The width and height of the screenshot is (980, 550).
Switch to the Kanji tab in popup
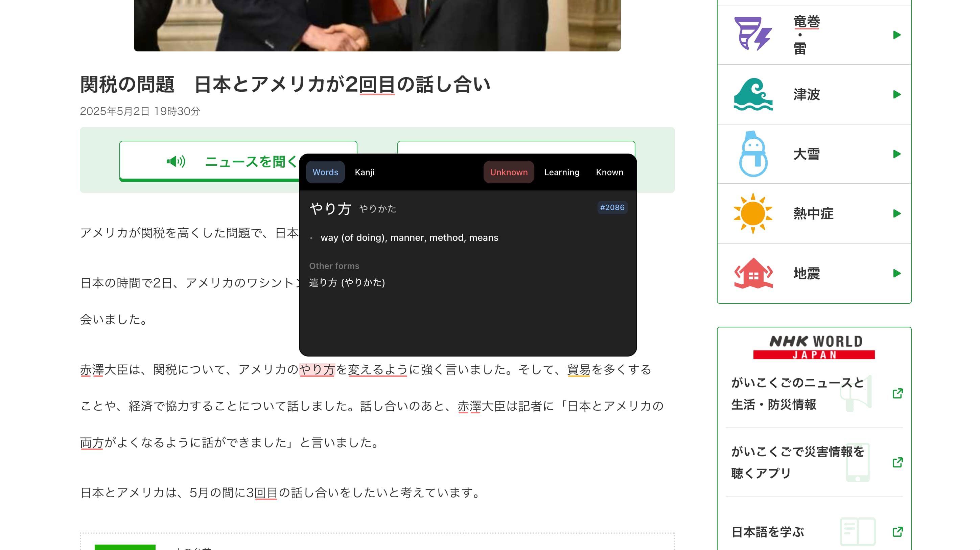(364, 172)
